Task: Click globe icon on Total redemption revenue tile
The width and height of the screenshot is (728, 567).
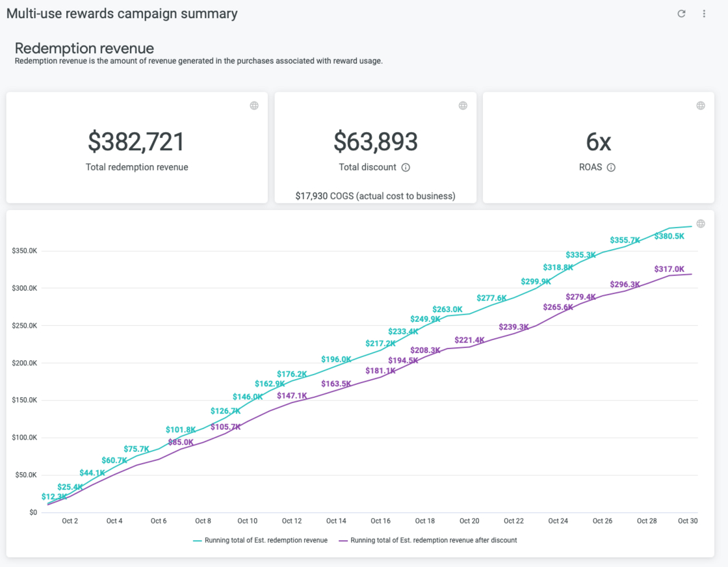Action: (254, 105)
